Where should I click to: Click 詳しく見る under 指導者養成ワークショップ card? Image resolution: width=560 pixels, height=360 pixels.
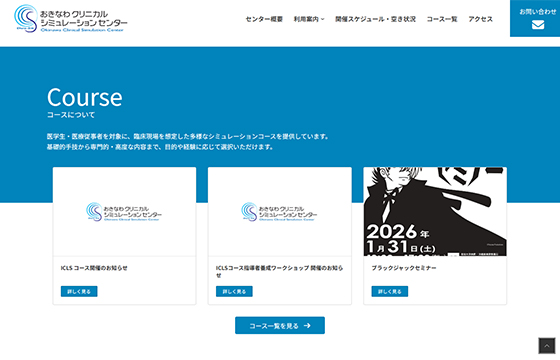[x=234, y=291]
